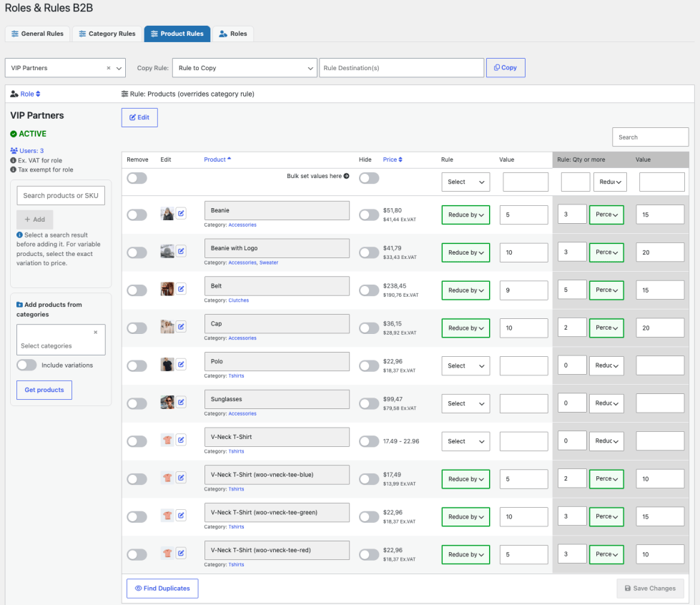Click info arrow next to Bulk set values
The width and height of the screenshot is (700, 605).
347,176
